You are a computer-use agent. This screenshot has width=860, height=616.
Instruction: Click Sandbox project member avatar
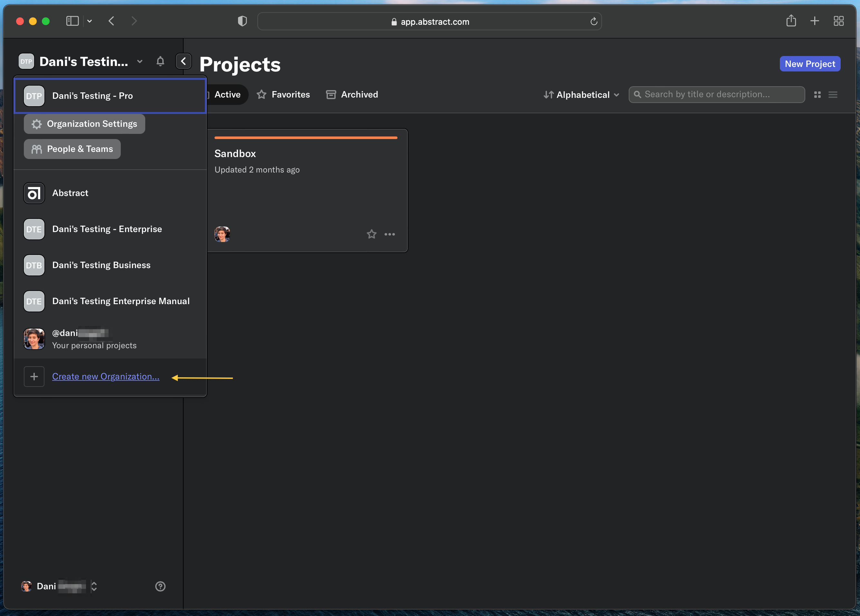pos(222,234)
